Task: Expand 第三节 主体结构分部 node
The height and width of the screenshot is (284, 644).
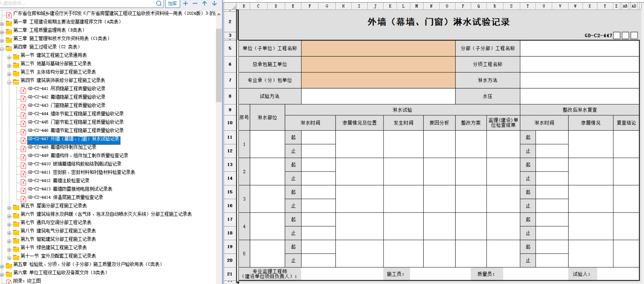Action: point(9,74)
